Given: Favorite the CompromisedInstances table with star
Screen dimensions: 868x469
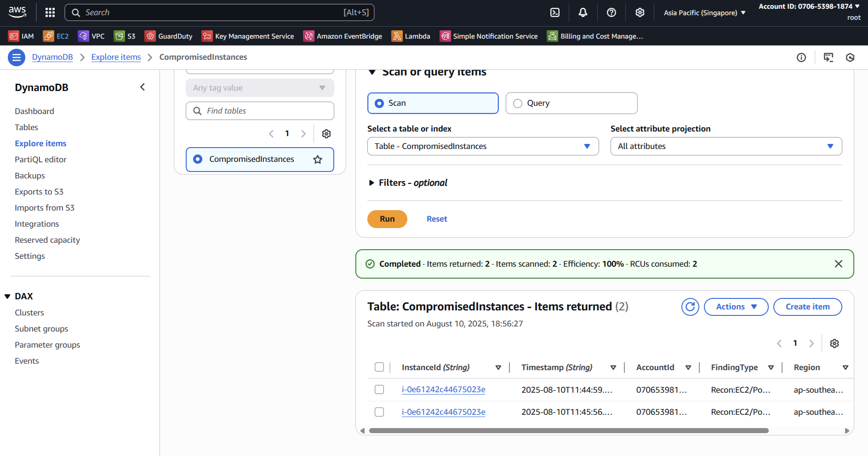Looking at the screenshot, I should (318, 160).
